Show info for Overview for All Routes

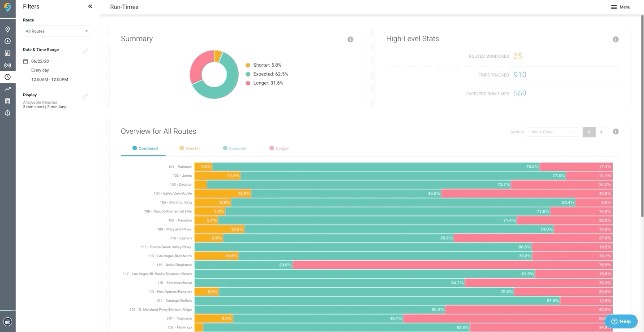coord(615,132)
